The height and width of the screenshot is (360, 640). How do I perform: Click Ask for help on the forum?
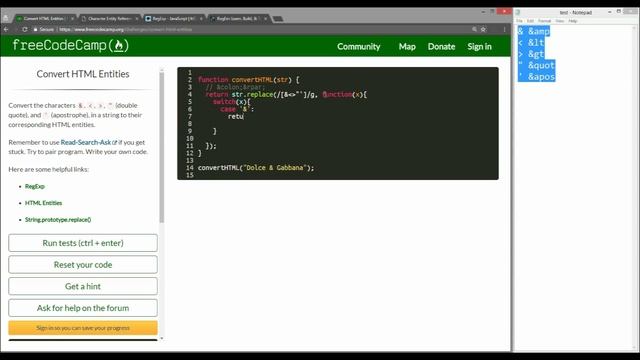tap(83, 308)
